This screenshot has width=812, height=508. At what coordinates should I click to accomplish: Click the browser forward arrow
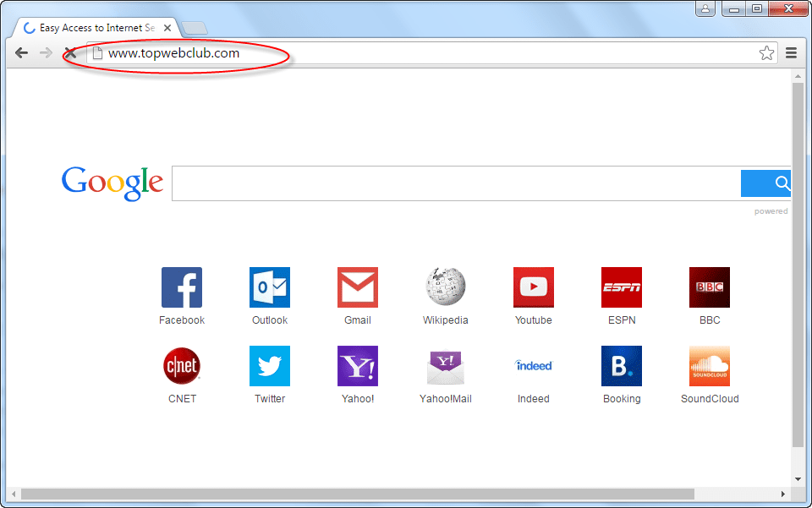tap(46, 52)
